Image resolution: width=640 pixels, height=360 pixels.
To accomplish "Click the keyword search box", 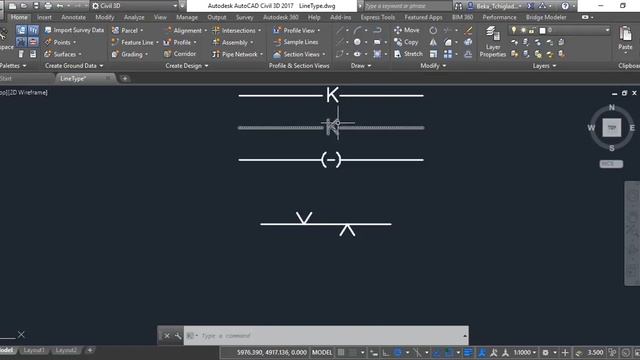I will coord(407,6).
